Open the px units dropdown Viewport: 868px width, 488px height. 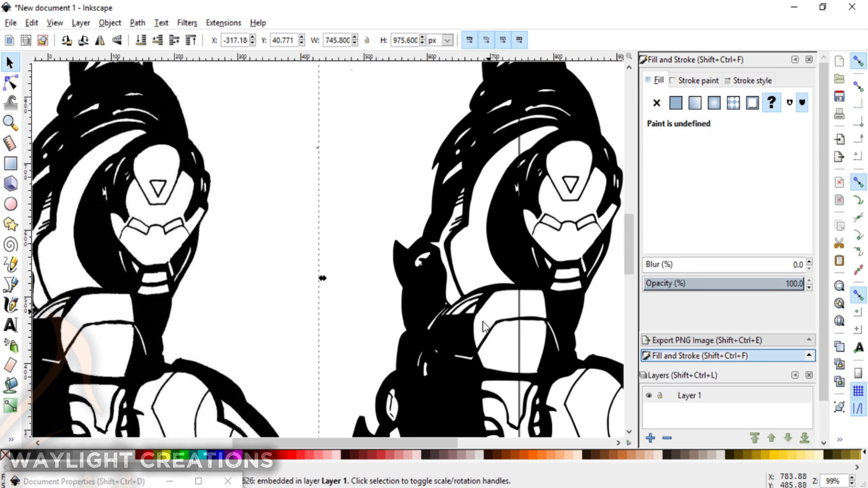pyautogui.click(x=447, y=40)
